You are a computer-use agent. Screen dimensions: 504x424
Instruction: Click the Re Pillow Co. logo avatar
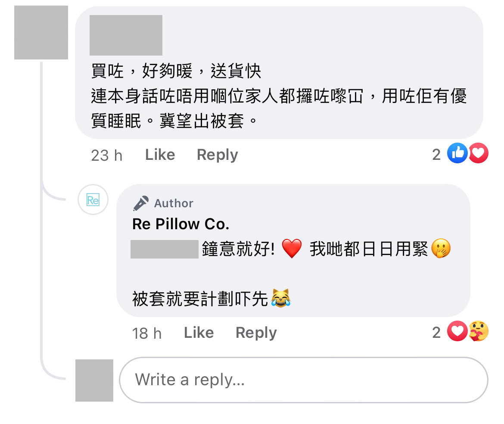tap(93, 200)
